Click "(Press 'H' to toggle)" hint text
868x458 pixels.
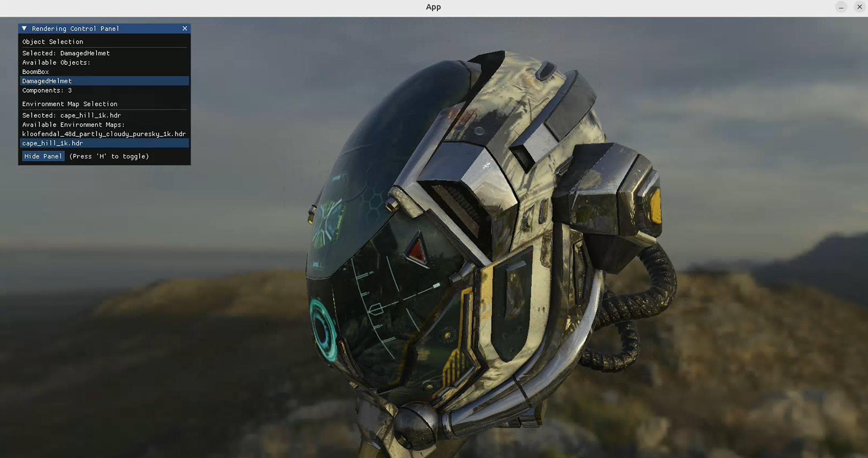[x=109, y=156]
